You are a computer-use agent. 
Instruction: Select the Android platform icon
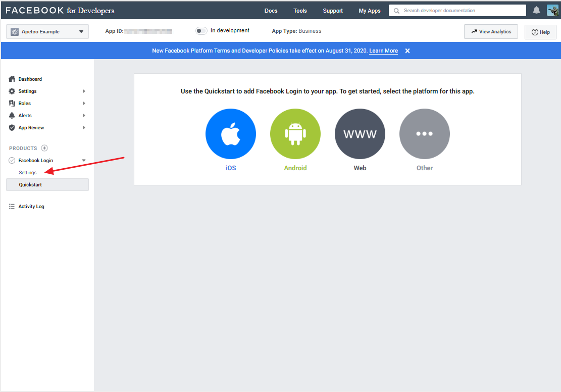click(x=295, y=134)
